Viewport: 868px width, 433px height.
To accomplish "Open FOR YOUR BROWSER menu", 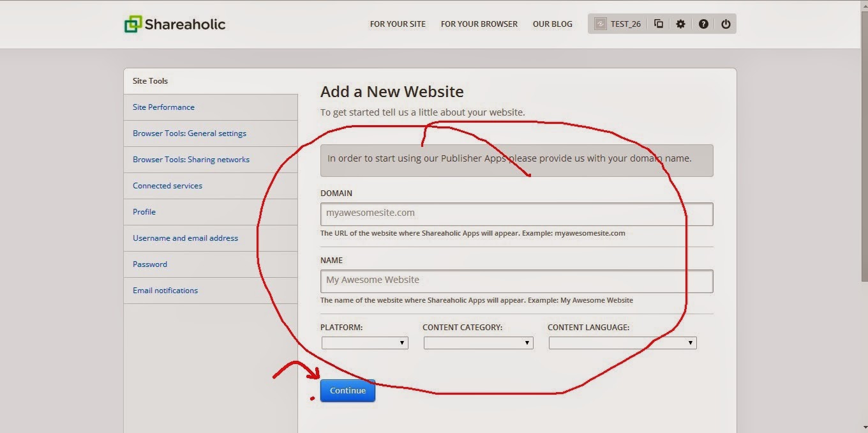I will click(x=479, y=24).
